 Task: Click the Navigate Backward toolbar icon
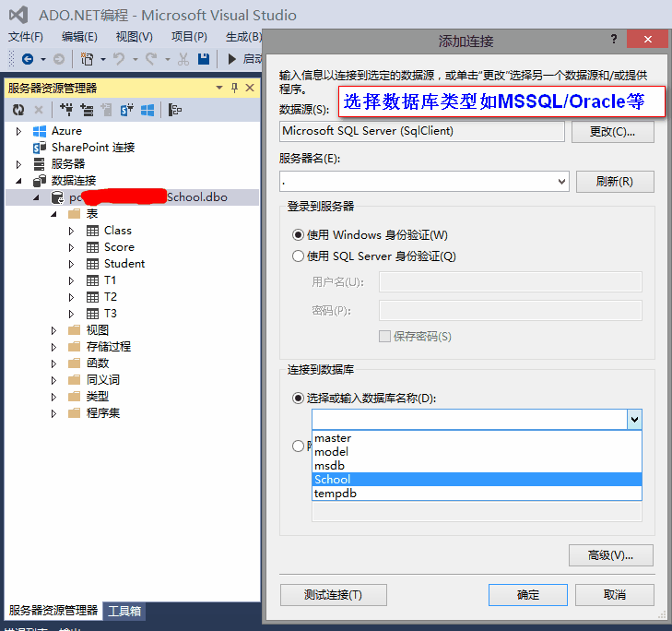28,59
